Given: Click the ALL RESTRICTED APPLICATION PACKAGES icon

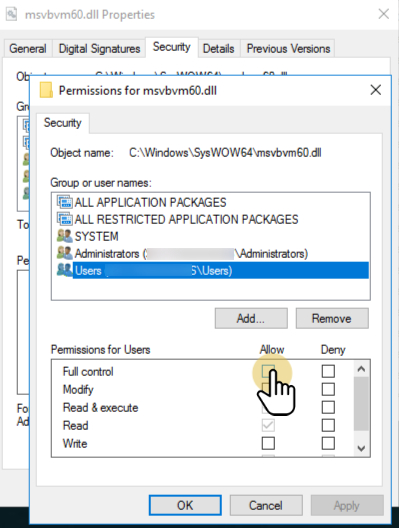Looking at the screenshot, I should pos(64,219).
